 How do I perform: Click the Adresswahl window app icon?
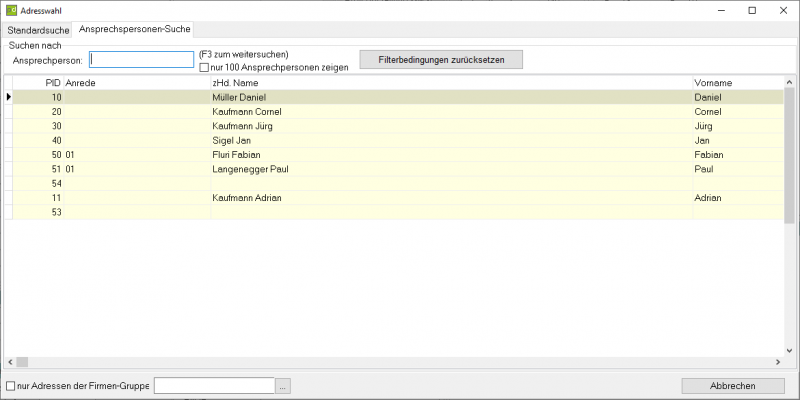11,10
